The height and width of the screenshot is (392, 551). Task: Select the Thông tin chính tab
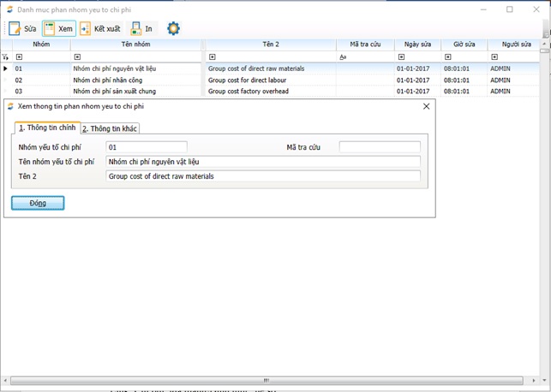[x=47, y=128]
